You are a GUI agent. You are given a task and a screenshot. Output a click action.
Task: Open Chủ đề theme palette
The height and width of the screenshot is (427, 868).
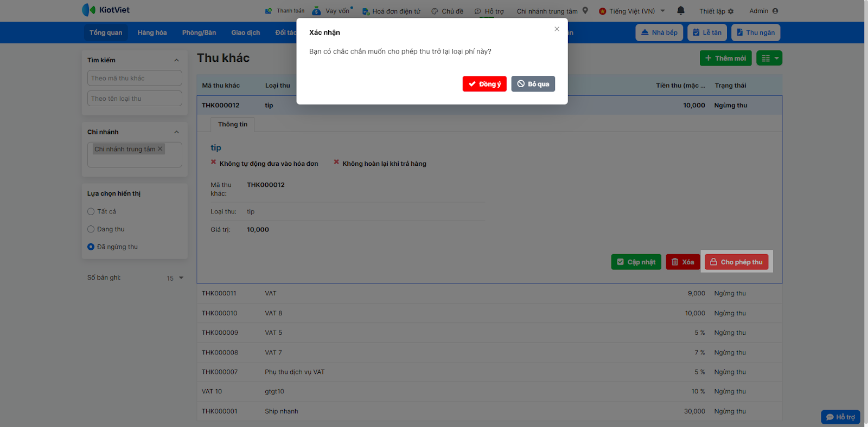pyautogui.click(x=435, y=11)
